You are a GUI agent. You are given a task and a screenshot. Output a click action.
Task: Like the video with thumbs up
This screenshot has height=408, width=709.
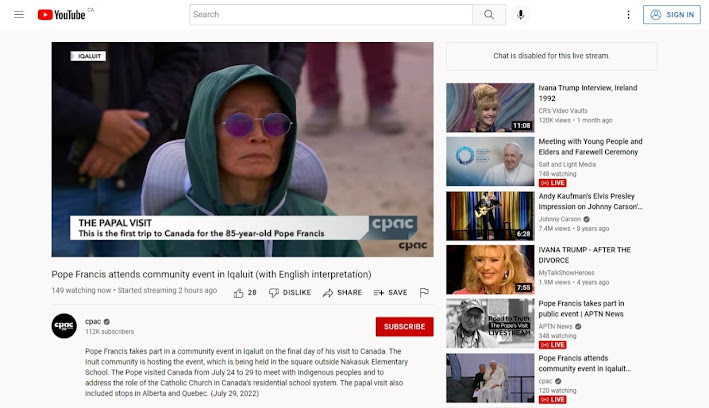pyautogui.click(x=239, y=293)
